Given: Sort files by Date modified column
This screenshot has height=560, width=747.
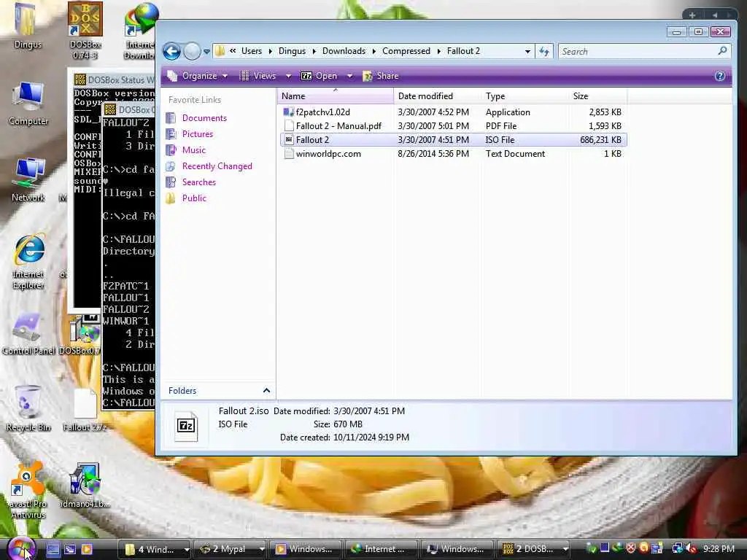Looking at the screenshot, I should (x=438, y=96).
